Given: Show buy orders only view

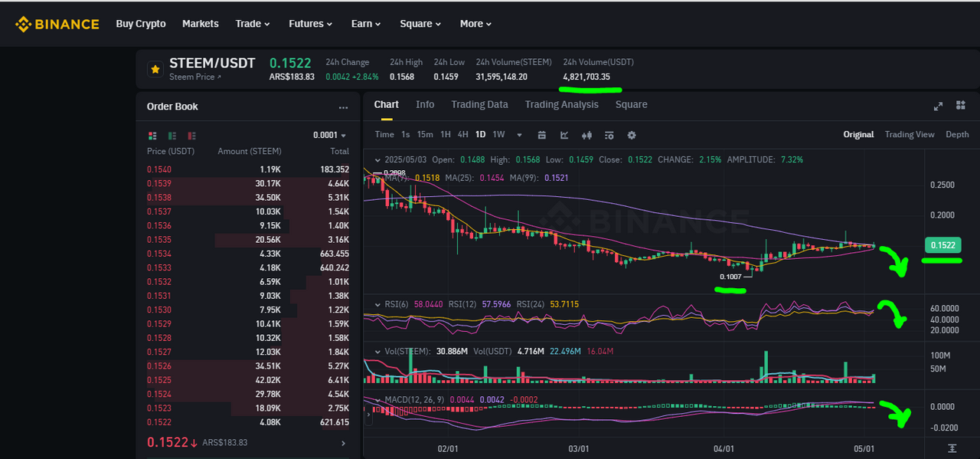Looking at the screenshot, I should coord(172,136).
